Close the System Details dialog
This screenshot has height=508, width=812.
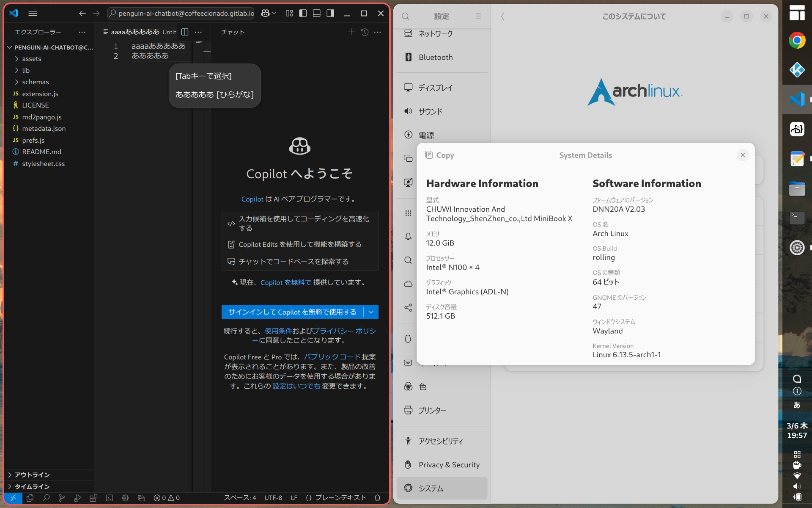pos(743,155)
